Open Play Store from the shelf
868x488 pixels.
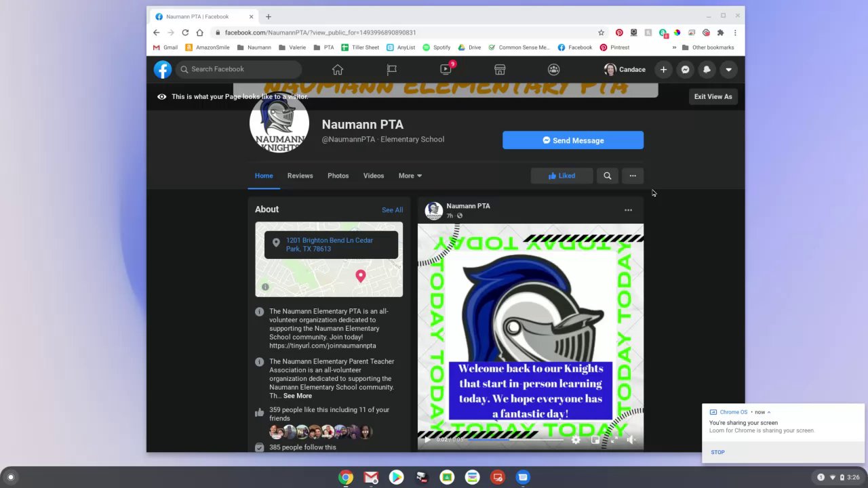pos(396,477)
